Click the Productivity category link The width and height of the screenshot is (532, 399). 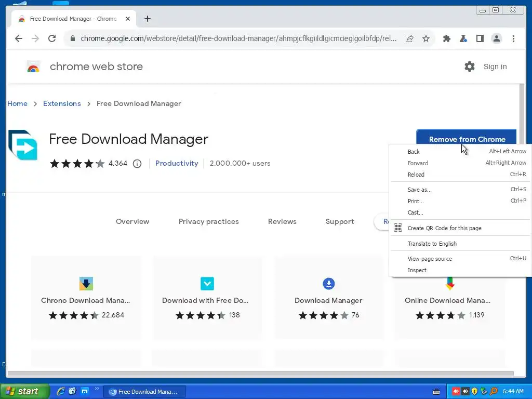click(177, 164)
